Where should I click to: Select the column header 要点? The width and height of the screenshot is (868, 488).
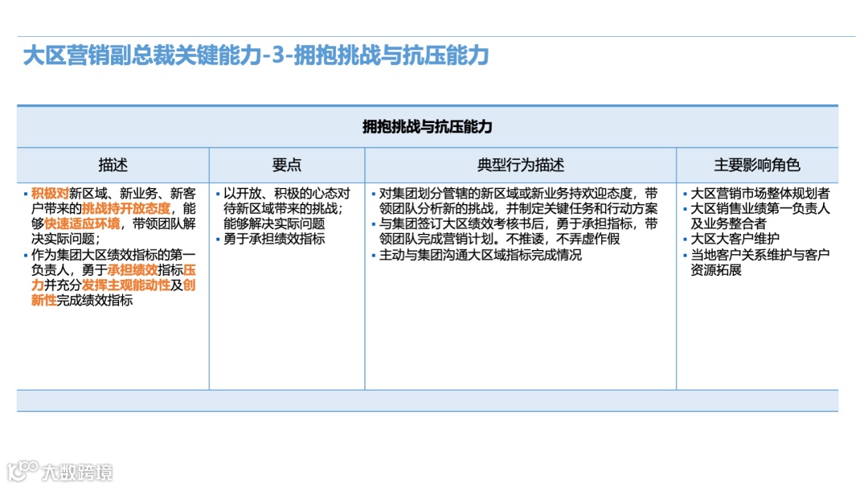[287, 165]
